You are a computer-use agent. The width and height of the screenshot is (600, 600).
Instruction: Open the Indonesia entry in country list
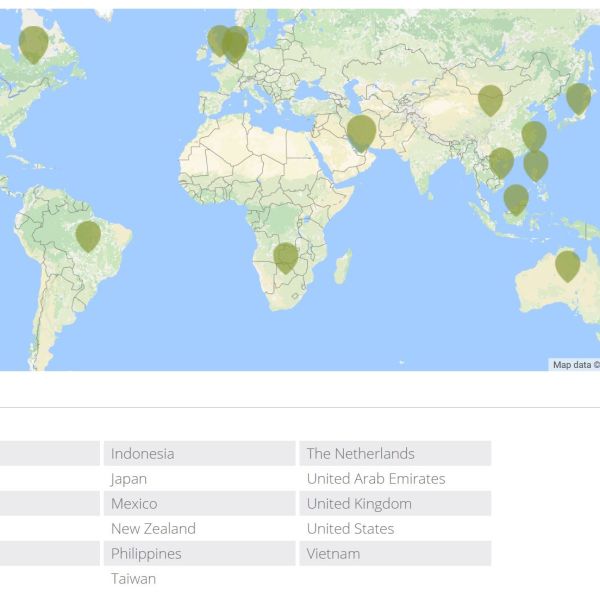click(142, 453)
